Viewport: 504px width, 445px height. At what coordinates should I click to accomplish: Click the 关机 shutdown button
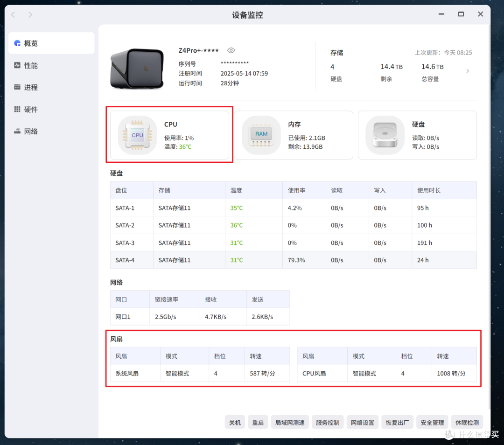(x=235, y=422)
